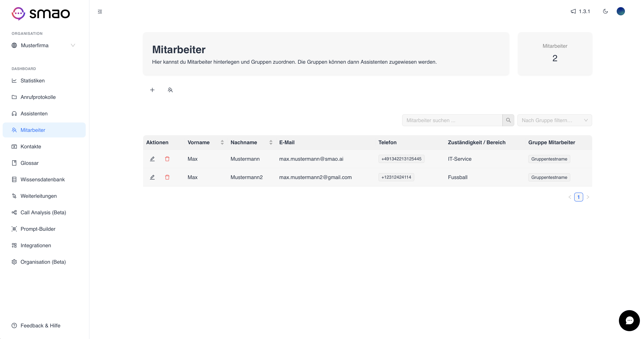This screenshot has width=644, height=339.
Task: Open Wissensdatenbank in the sidebar
Action: pos(42,179)
